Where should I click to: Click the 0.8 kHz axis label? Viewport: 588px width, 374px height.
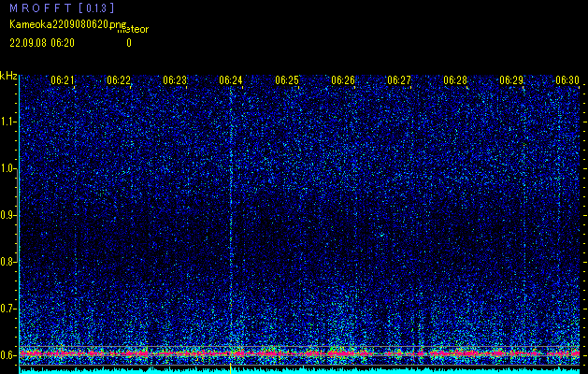tap(8, 262)
